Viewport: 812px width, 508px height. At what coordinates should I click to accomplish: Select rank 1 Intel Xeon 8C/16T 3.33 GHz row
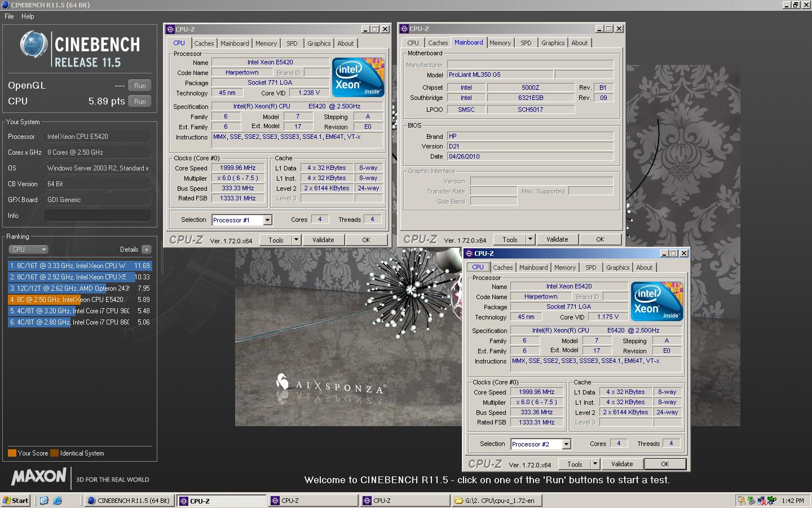[x=80, y=266]
